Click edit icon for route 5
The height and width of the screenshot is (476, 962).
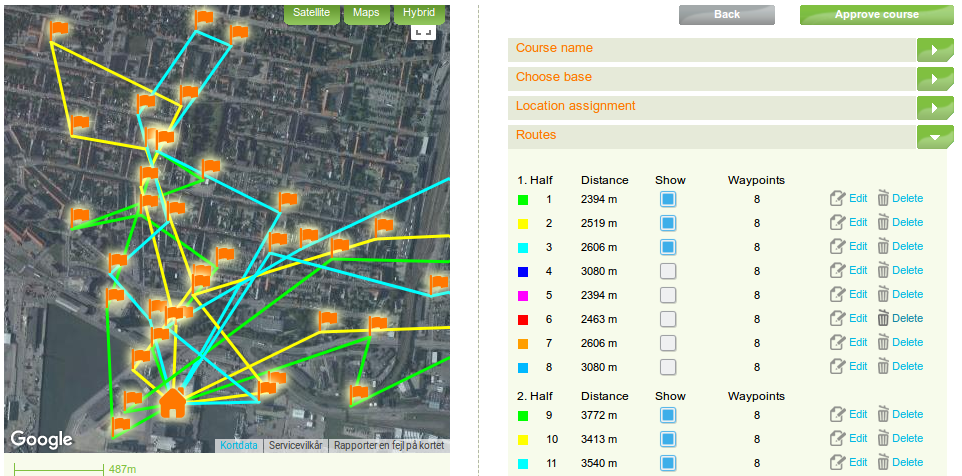pyautogui.click(x=837, y=294)
